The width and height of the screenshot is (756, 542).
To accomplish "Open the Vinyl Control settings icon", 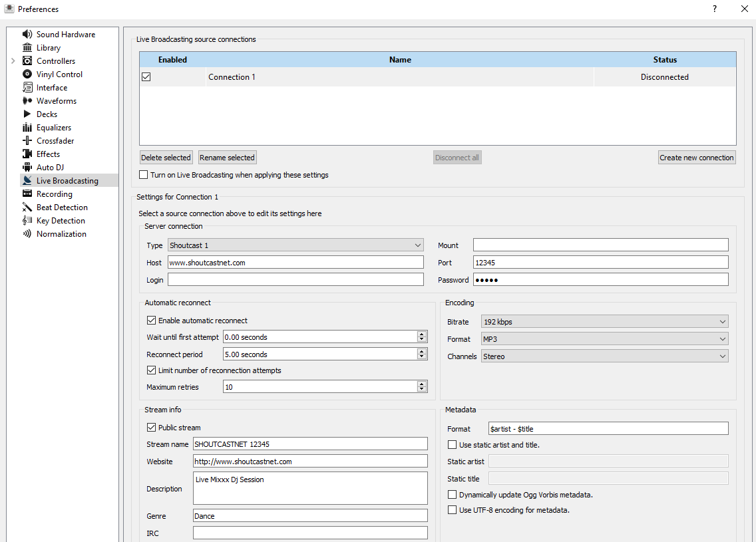I will [26, 74].
